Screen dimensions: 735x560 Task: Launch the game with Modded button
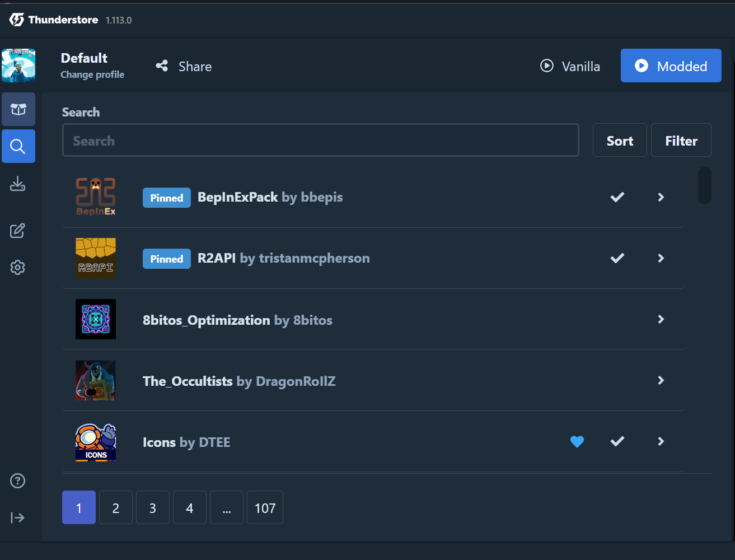(x=671, y=66)
